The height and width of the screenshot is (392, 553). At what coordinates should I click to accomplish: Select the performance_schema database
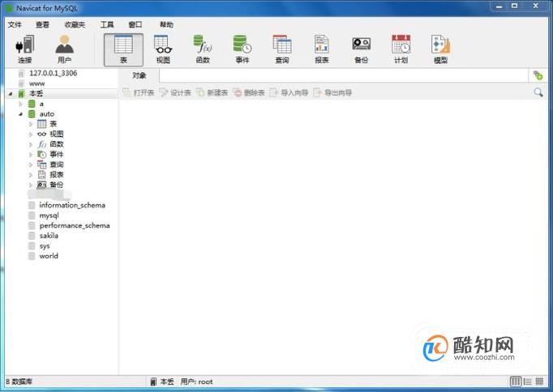75,225
